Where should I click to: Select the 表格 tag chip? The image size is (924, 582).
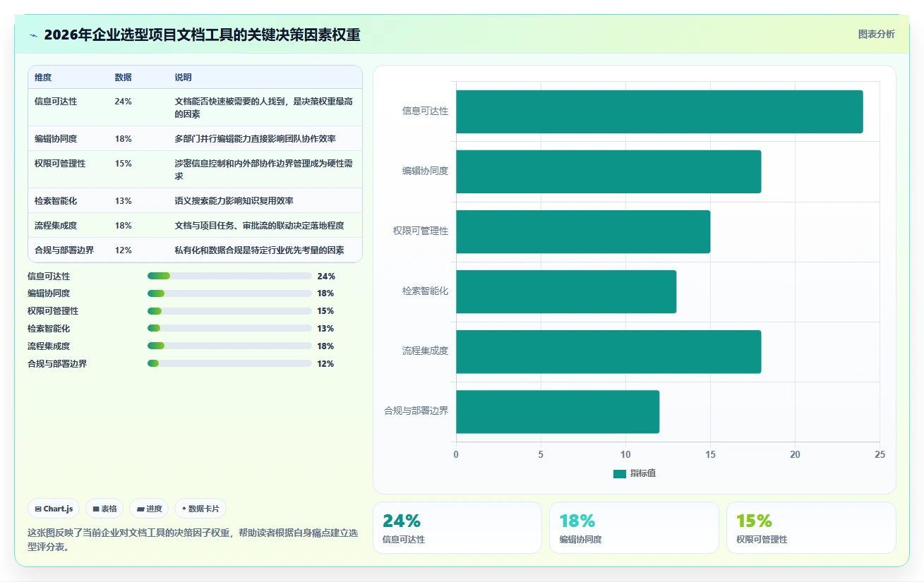[x=104, y=509]
